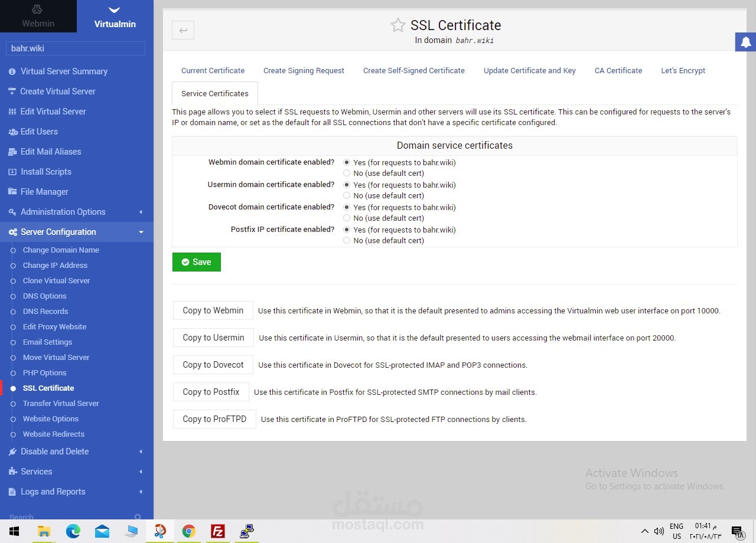Open the Create Self-Signed Certificate tab
This screenshot has height=543, width=756.
click(414, 70)
